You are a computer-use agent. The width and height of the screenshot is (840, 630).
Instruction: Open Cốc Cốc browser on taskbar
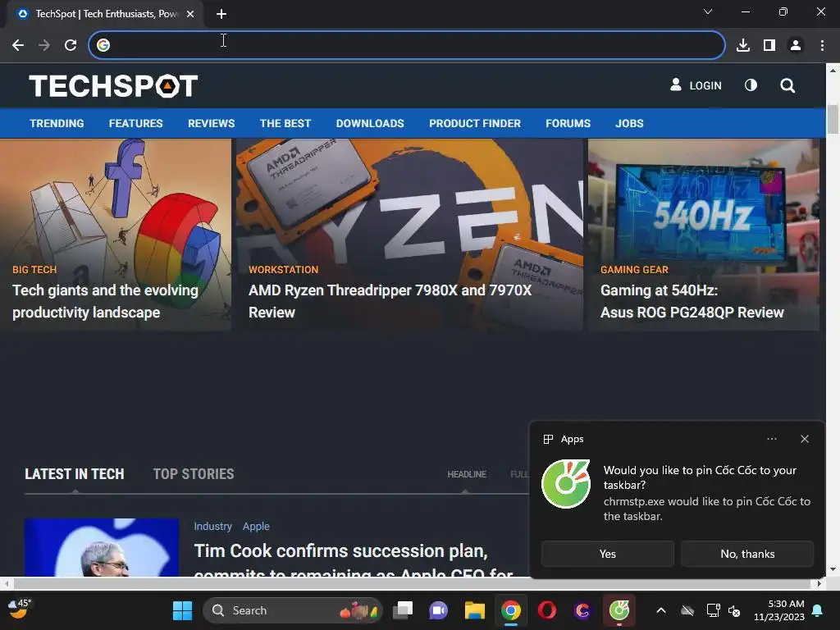point(619,610)
